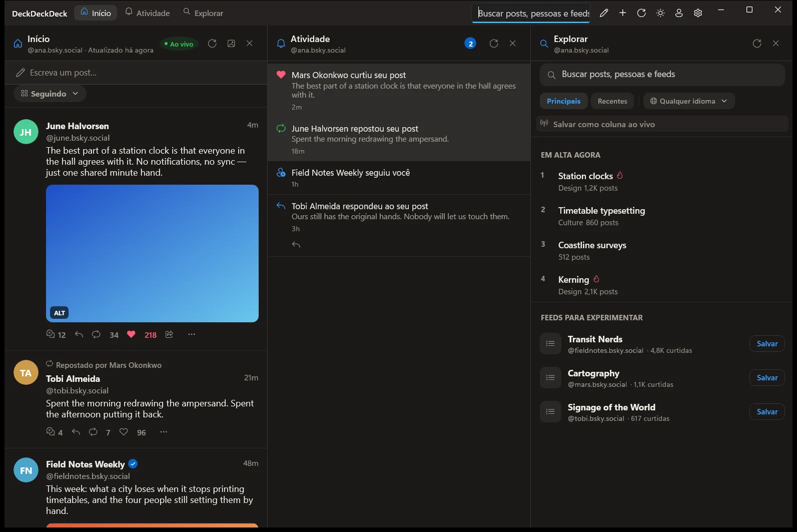797x532 pixels.
Task: Open the compose post pencil icon in top bar
Action: 604,13
